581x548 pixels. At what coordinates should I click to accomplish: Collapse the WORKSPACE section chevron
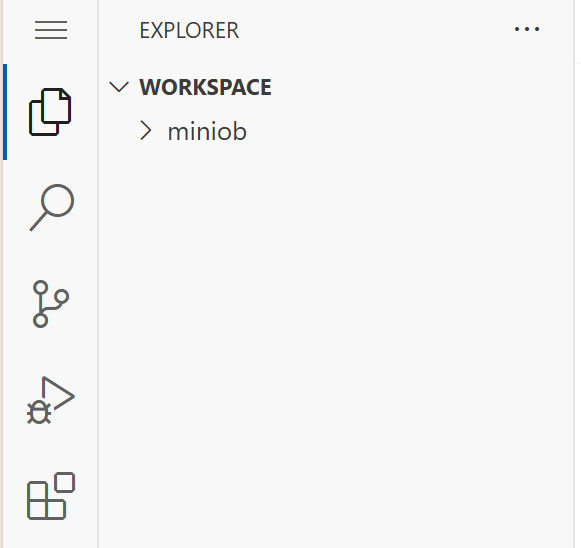119,87
